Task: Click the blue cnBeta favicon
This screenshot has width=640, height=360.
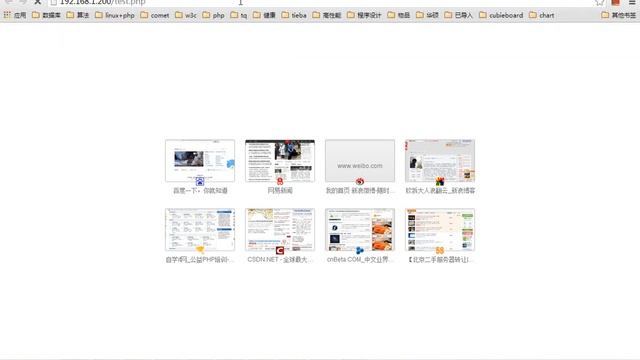Action: tap(360, 250)
